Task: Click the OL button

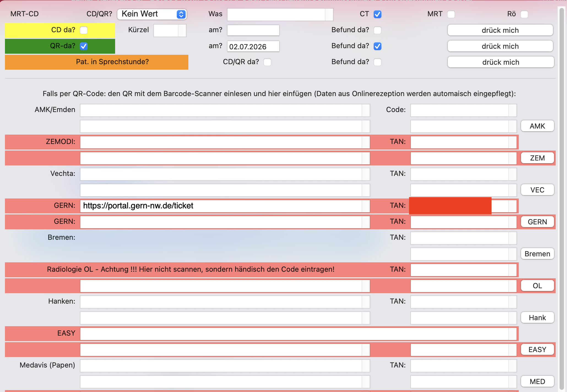Action: pyautogui.click(x=537, y=286)
